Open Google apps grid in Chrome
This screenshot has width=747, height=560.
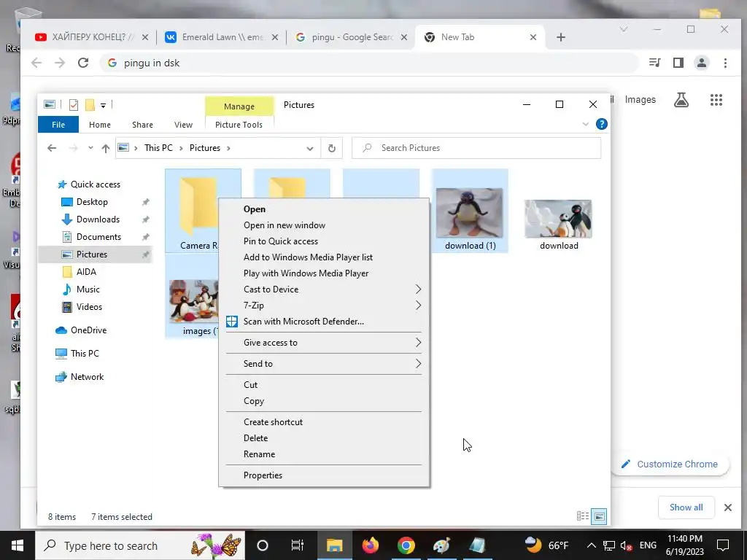[x=716, y=100]
